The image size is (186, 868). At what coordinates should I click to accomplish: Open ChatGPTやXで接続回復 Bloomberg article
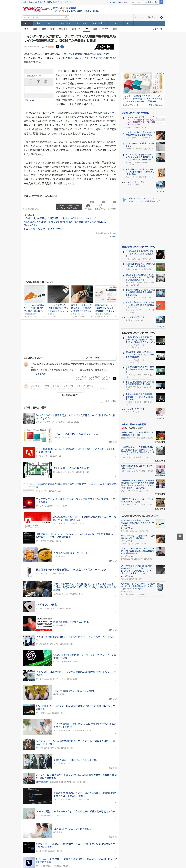[x=84, y=656]
